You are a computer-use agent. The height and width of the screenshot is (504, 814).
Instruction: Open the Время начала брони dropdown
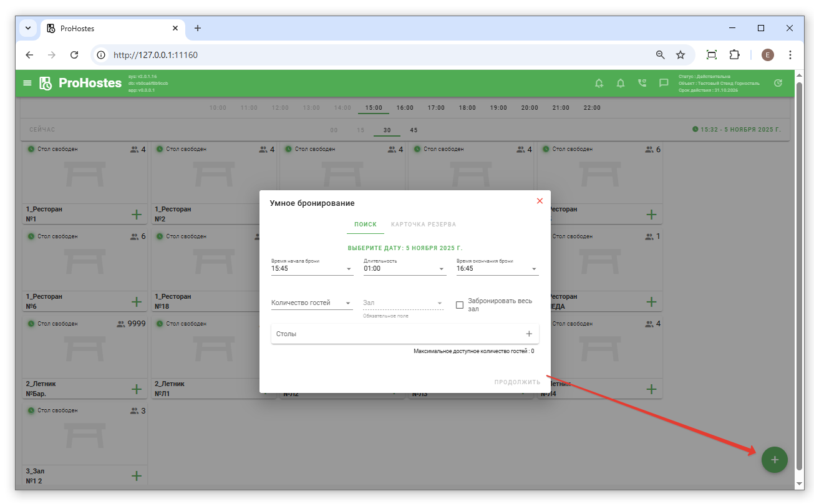point(312,269)
